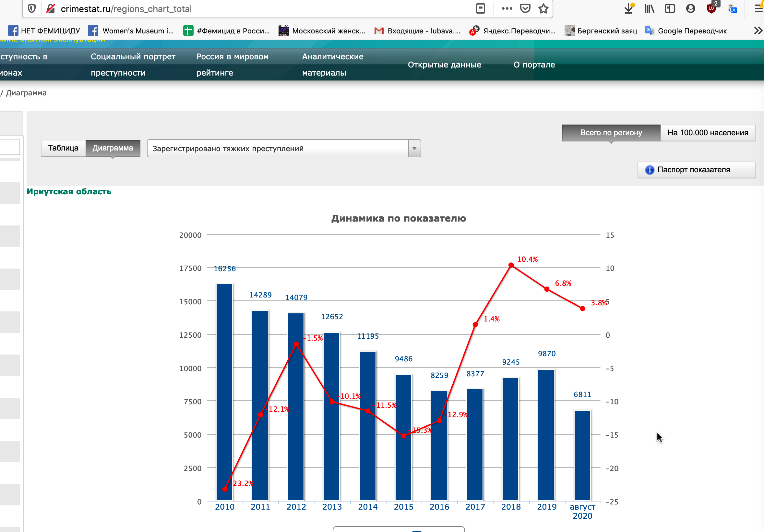Click the insecure connection lock icon

pos(50,9)
